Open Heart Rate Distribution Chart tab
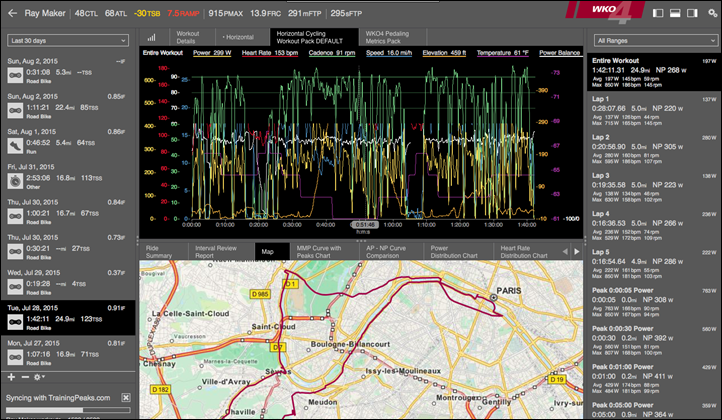 pos(528,251)
